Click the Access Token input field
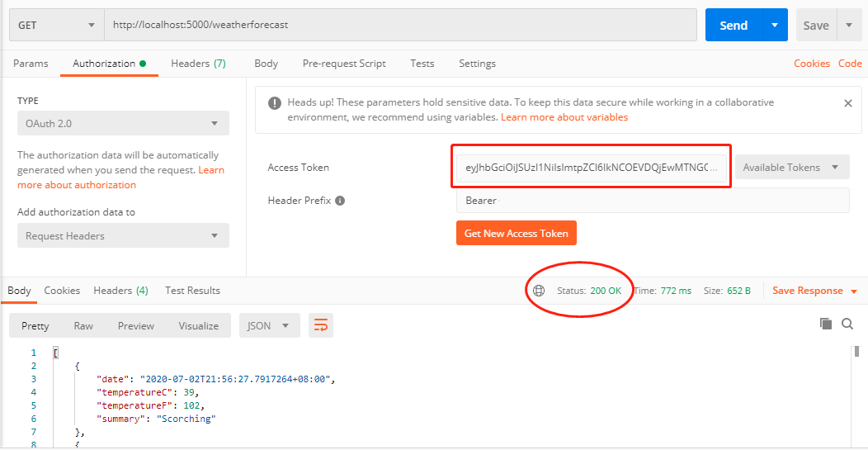This screenshot has height=450, width=868. [x=591, y=167]
